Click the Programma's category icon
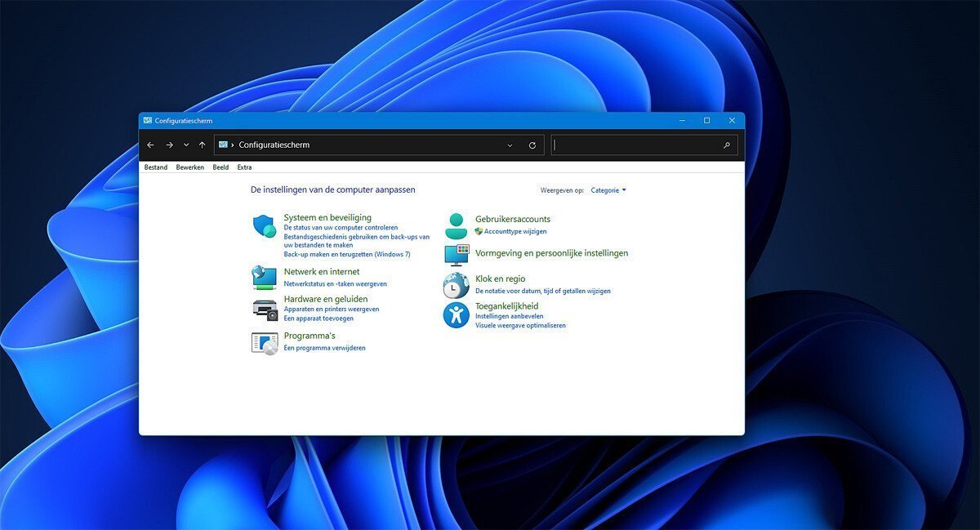Screen dimensions: 980x530 coord(265,342)
